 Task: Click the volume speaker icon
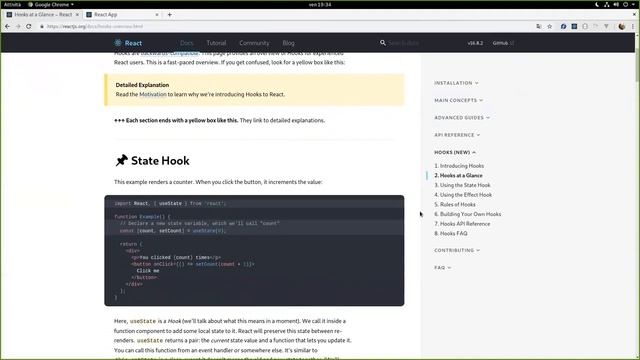click(616, 4)
